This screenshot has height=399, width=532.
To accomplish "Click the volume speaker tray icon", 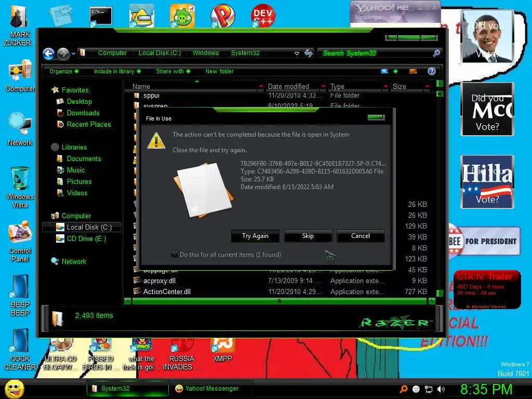I will [x=441, y=389].
